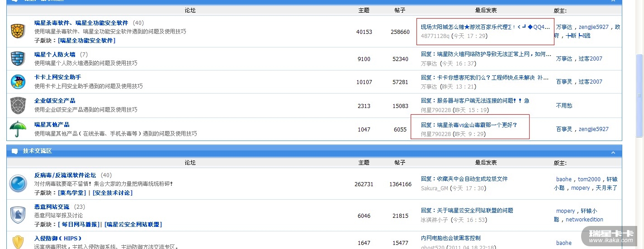Click post count 1364166
This screenshot has height=249, width=644.
coord(400,184)
